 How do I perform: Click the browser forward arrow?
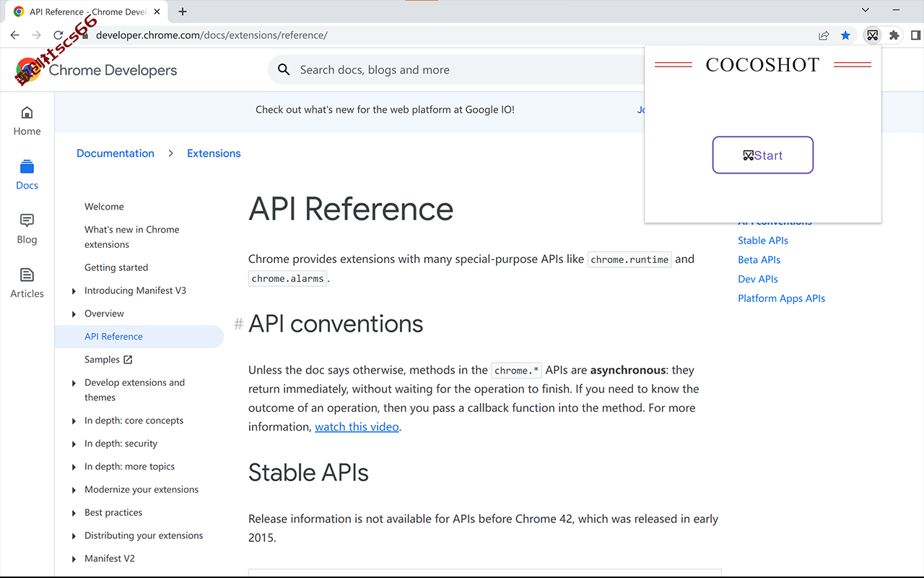tap(36, 35)
